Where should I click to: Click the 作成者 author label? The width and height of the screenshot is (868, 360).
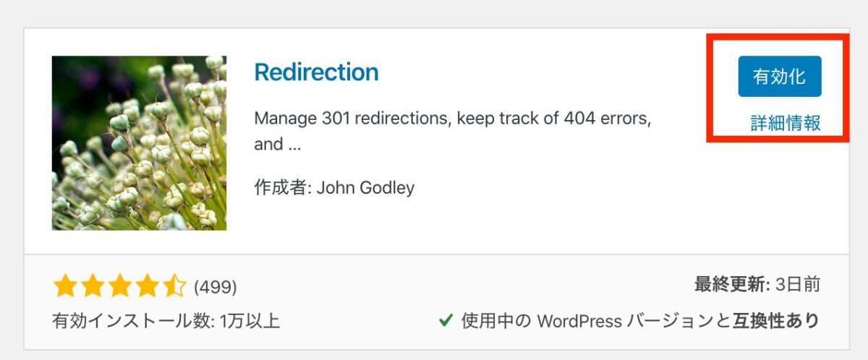click(281, 188)
